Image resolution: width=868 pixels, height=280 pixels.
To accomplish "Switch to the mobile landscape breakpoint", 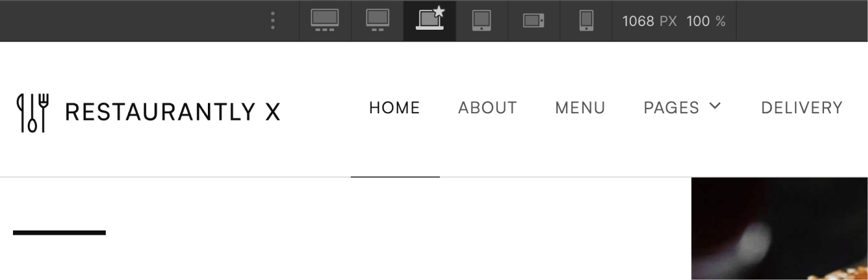I will [533, 21].
